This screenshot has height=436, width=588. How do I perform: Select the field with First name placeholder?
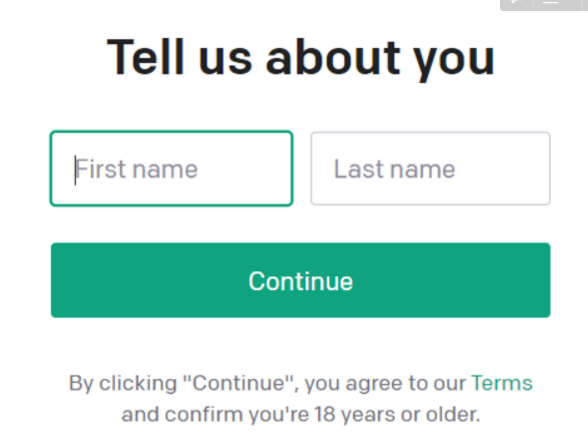click(171, 168)
